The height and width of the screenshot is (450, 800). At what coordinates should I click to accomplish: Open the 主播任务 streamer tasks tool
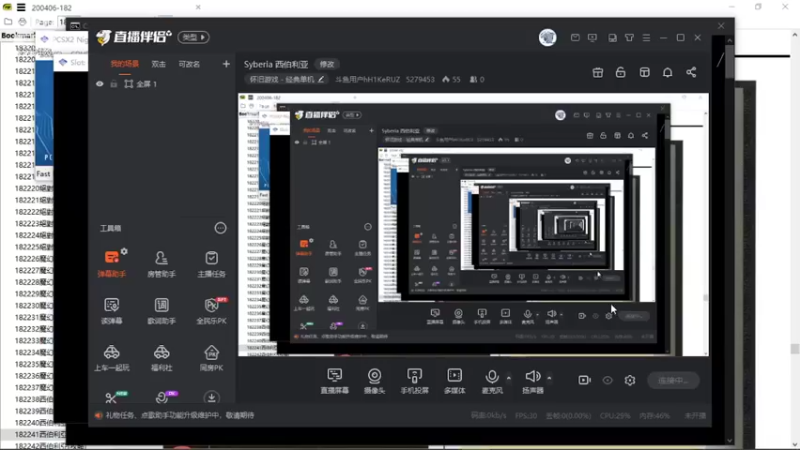click(x=211, y=264)
